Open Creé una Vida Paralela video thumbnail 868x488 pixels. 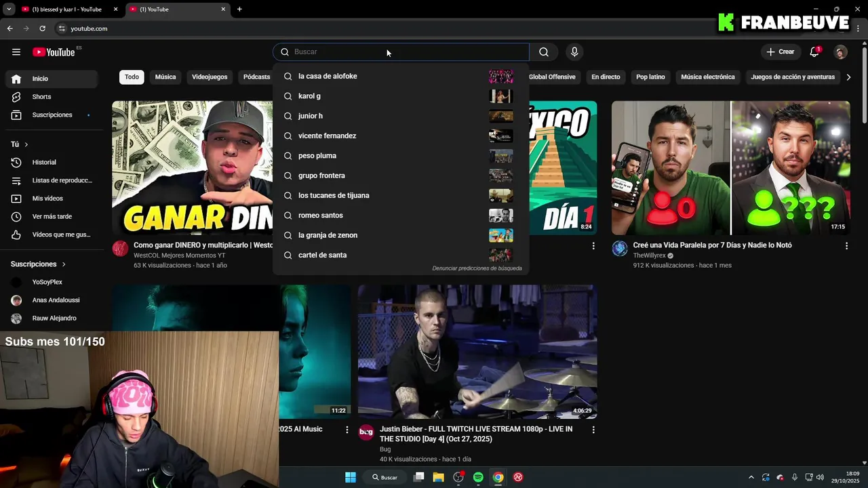coord(731,168)
